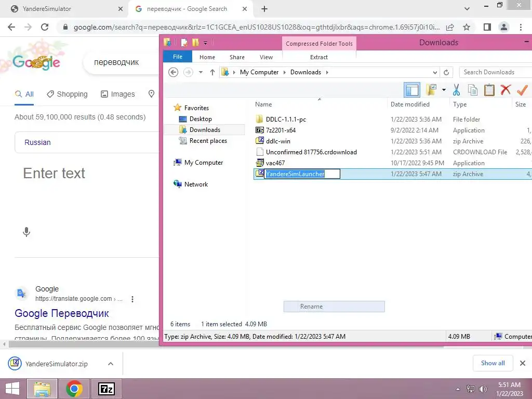Click the folder options icon beside layout button
The height and width of the screenshot is (399, 532).
pos(431,90)
